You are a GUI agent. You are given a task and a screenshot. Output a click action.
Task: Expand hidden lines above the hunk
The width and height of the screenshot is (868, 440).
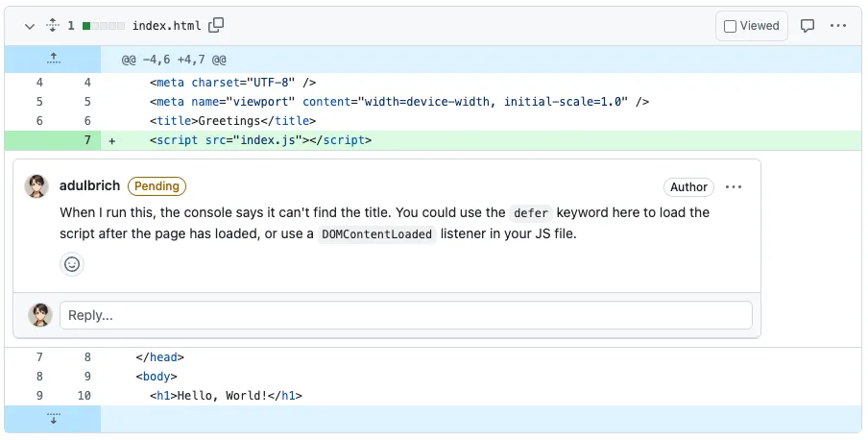point(53,60)
